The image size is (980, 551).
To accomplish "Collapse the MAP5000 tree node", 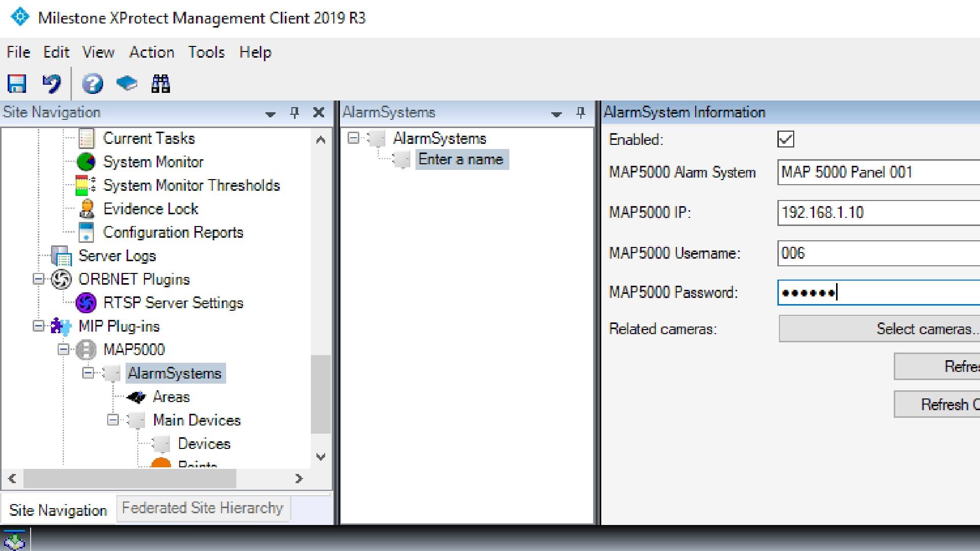I will (63, 349).
